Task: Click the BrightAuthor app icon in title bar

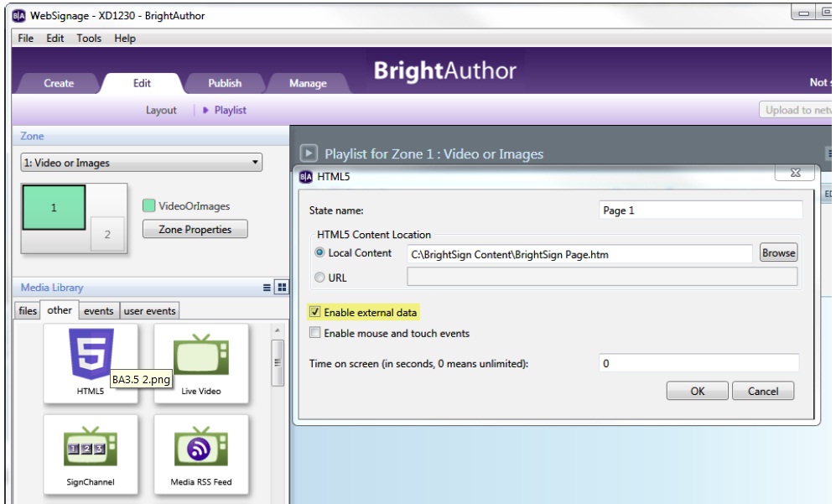Action: pos(18,16)
